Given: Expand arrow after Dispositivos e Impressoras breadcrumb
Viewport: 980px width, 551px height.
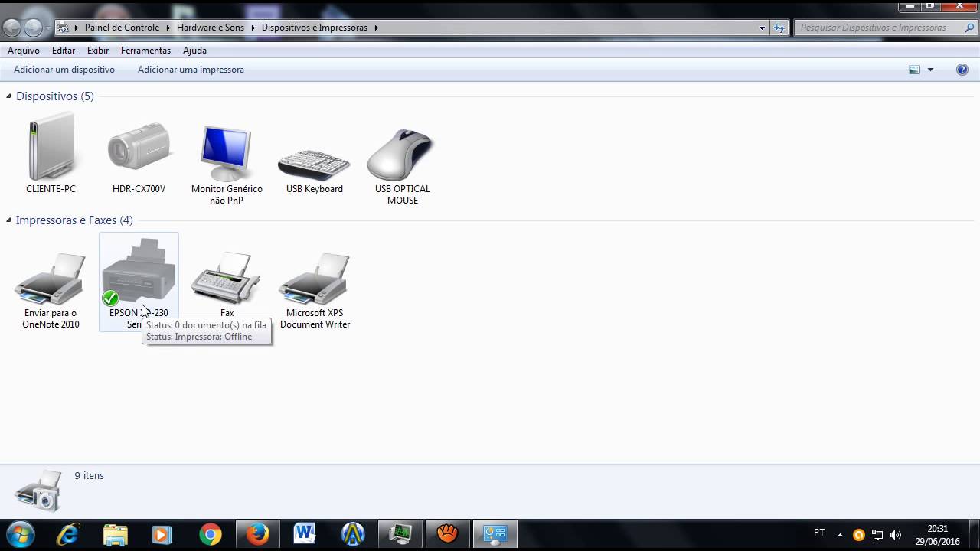Looking at the screenshot, I should click(x=376, y=28).
